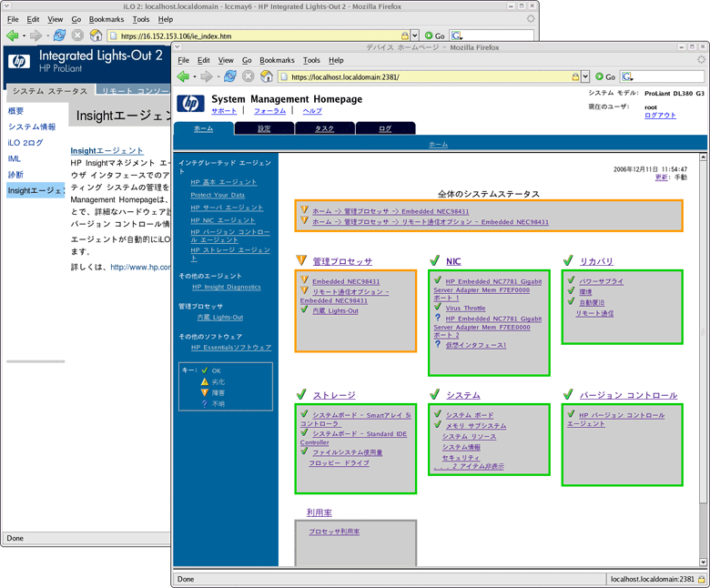Click the Back arrow in the front Firefox window
The height and width of the screenshot is (588, 710).
183,76
